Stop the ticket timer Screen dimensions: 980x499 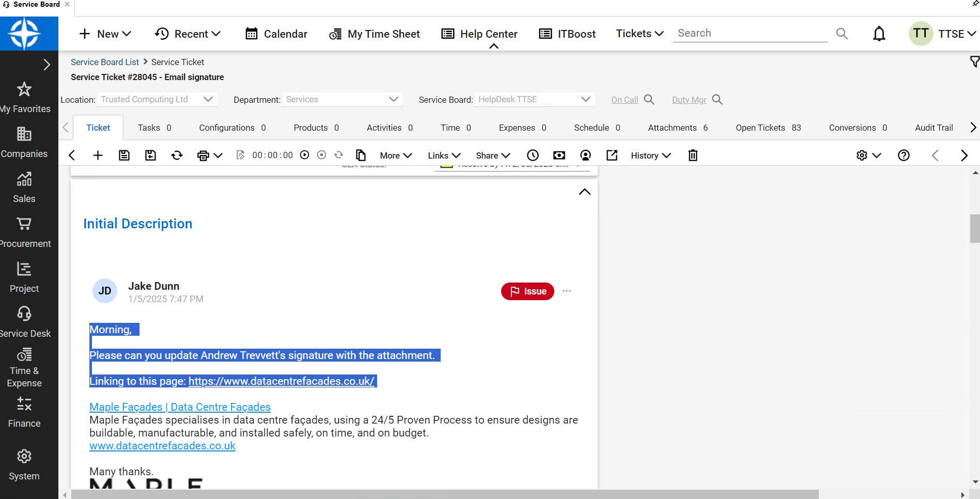322,155
